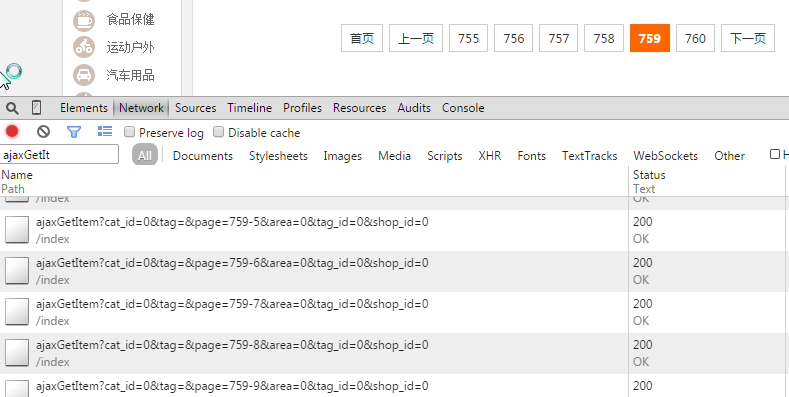
Task: Switch to small request rows icon
Action: pyautogui.click(x=105, y=132)
